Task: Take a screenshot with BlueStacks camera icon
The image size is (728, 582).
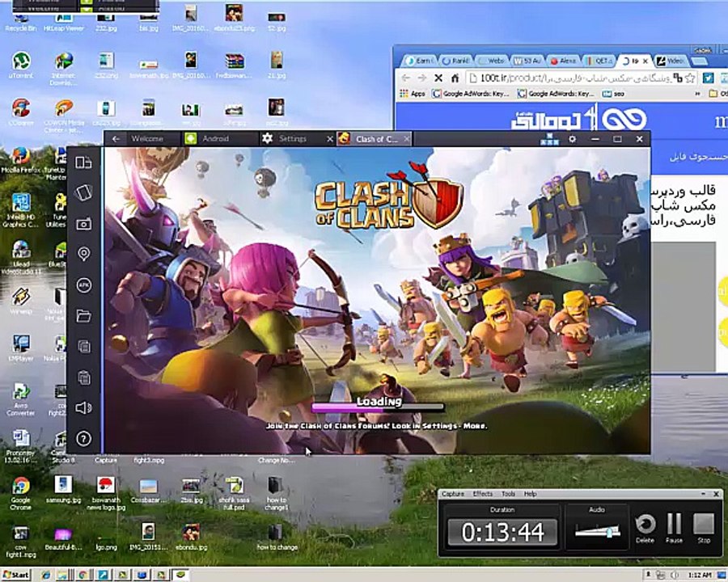Action: tap(83, 224)
